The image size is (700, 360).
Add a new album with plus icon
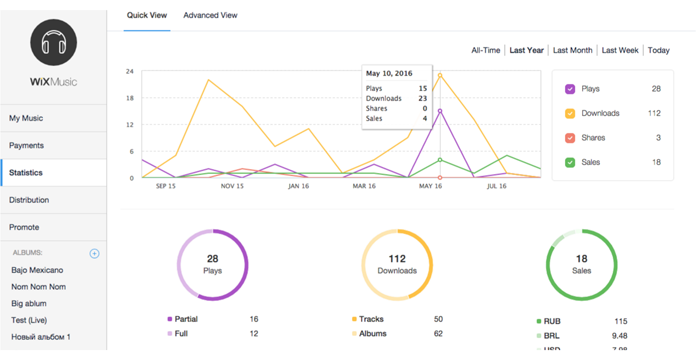click(x=94, y=254)
